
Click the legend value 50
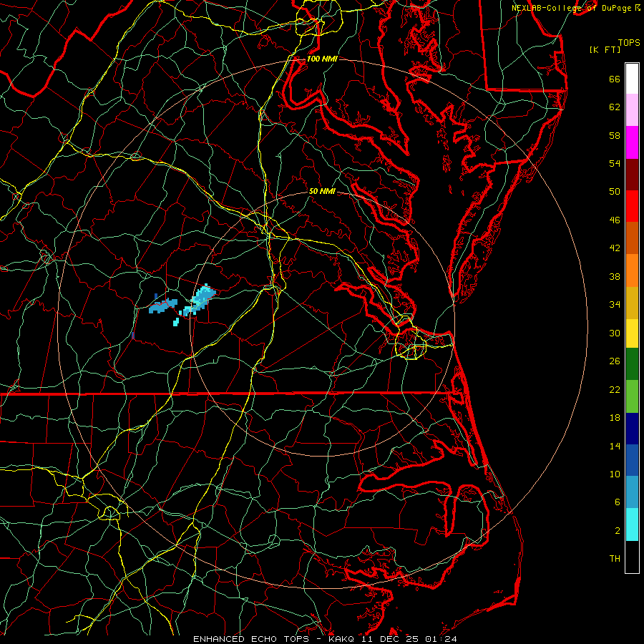pyautogui.click(x=615, y=192)
